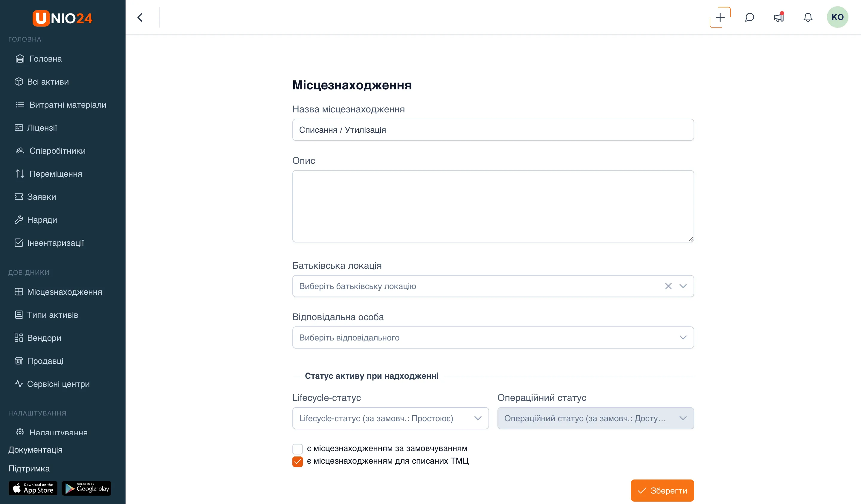Viewport: 861px width, 504px height.
Task: Open the Відповідальна особа dropdown
Action: pyautogui.click(x=493, y=337)
